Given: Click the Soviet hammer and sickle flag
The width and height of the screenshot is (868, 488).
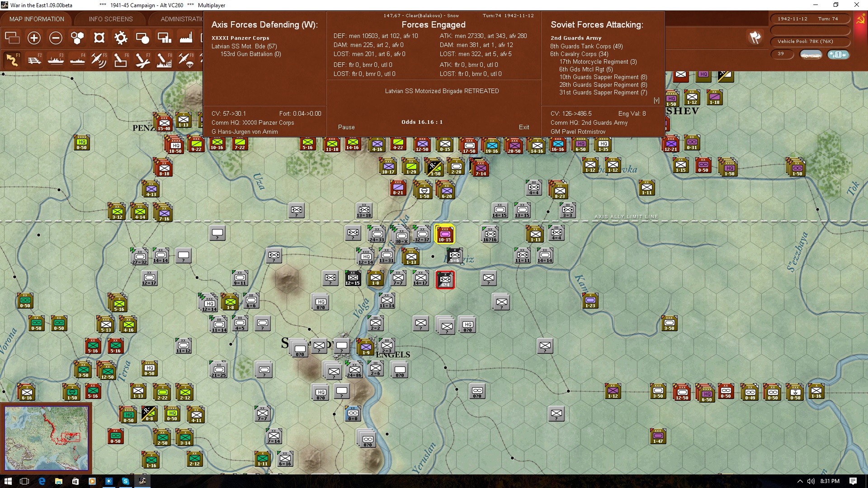Looking at the screenshot, I should pos(860,19).
